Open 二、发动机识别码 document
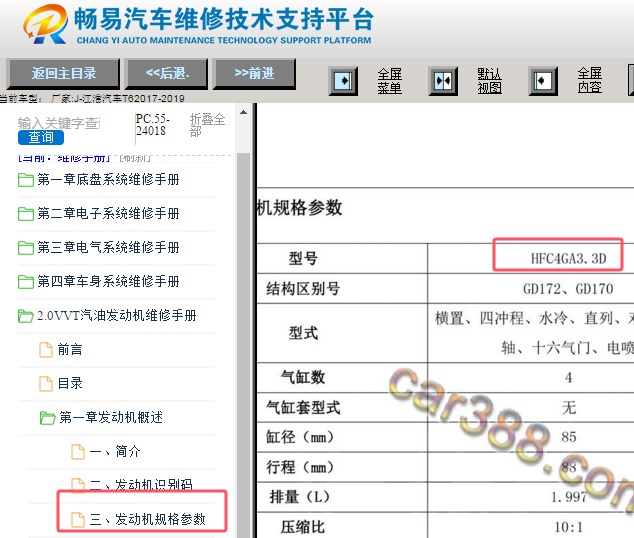The width and height of the screenshot is (634, 538). (x=141, y=485)
